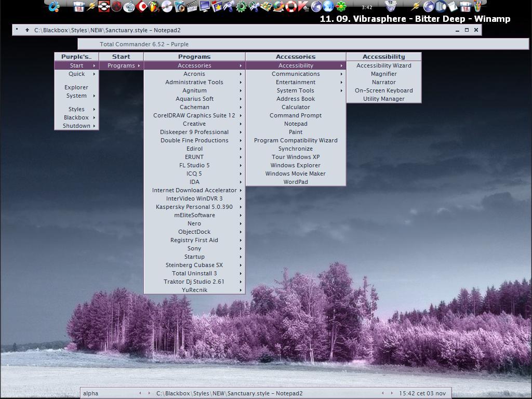Open Explorer from Purple's menu

click(77, 87)
